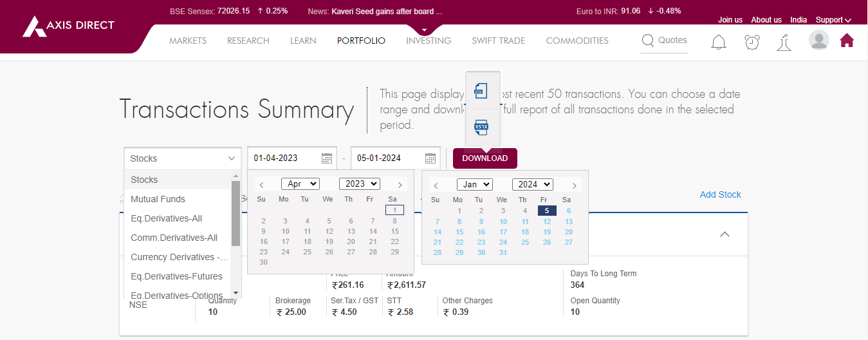This screenshot has height=340, width=868.
Task: Open the PORTFOLIO navigation menu
Action: (x=361, y=41)
